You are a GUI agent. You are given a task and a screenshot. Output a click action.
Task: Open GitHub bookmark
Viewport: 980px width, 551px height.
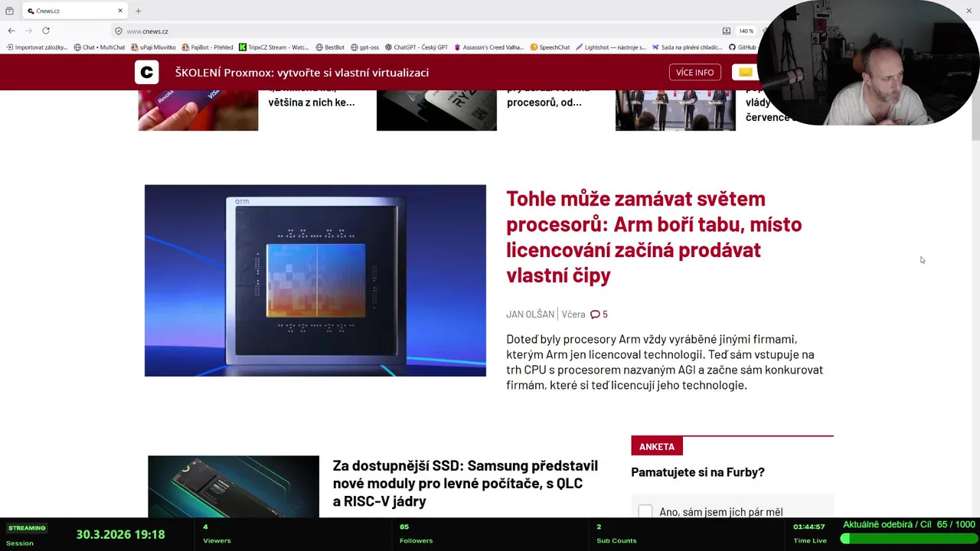coord(743,47)
